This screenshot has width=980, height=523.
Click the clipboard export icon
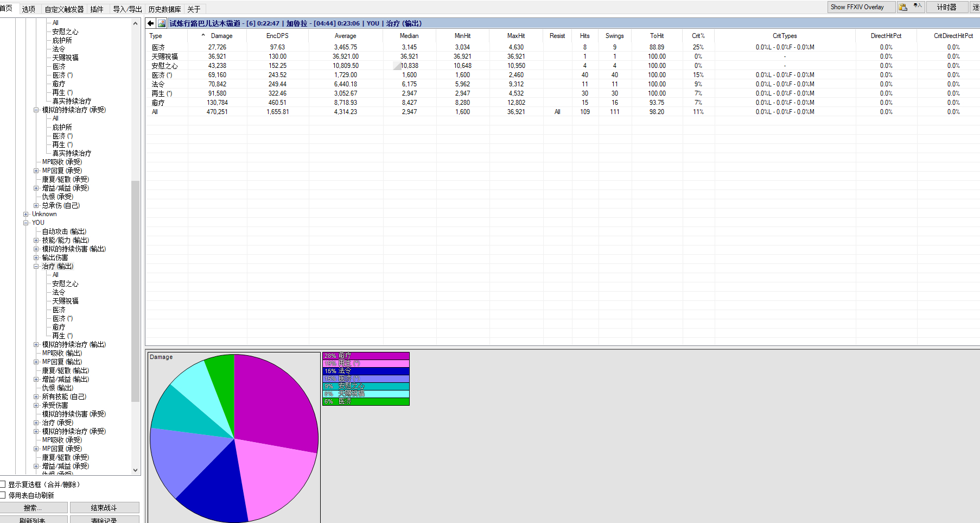click(903, 7)
